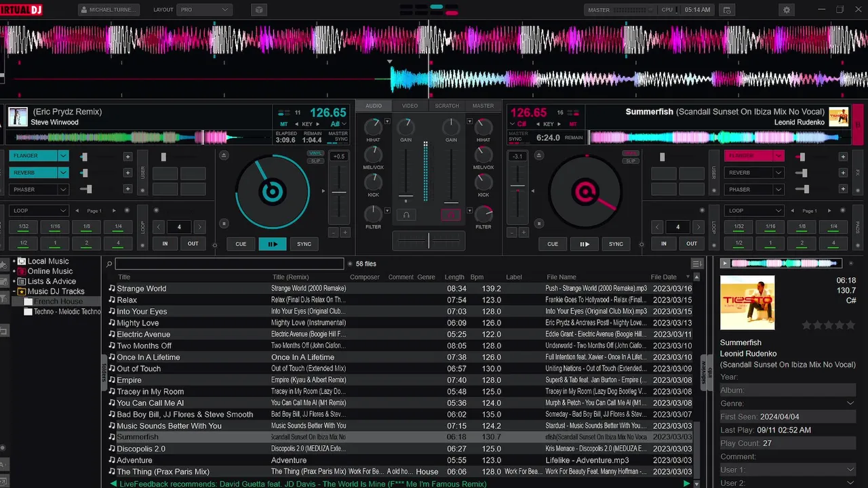Open left deck PHASER effect dropdown arrow
This screenshot has width=868, height=488.
(63, 190)
